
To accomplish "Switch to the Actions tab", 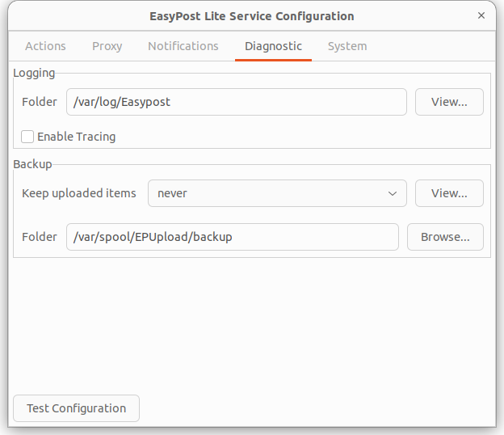I will point(45,46).
